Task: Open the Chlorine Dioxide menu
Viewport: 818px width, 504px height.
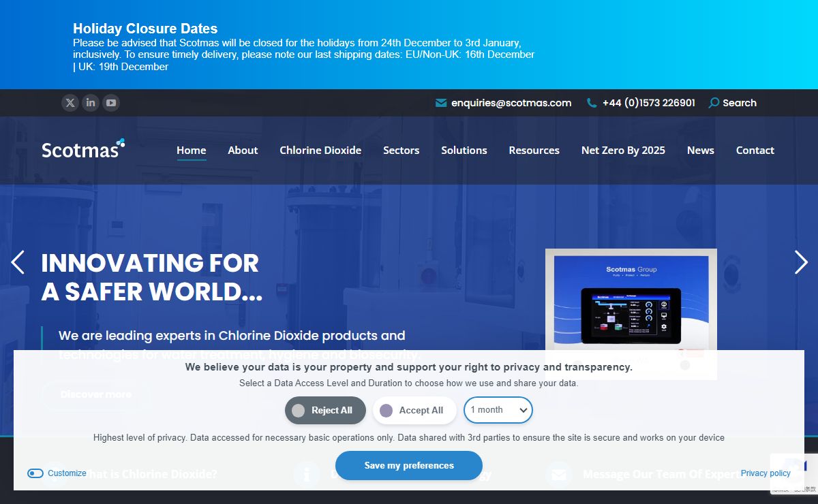Action: 320,151
